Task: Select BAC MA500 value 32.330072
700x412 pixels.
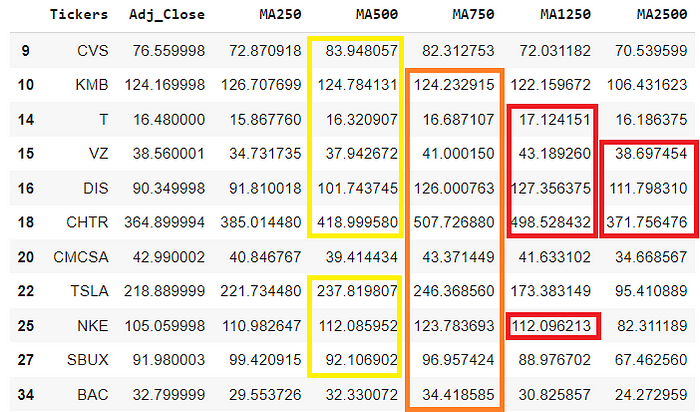Action: (362, 395)
